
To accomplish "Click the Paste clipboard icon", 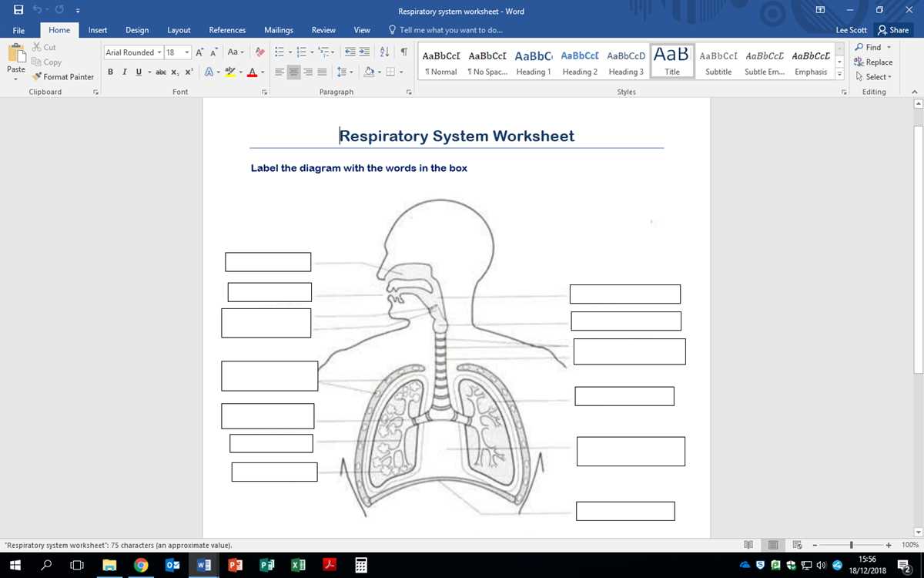I will pyautogui.click(x=15, y=54).
